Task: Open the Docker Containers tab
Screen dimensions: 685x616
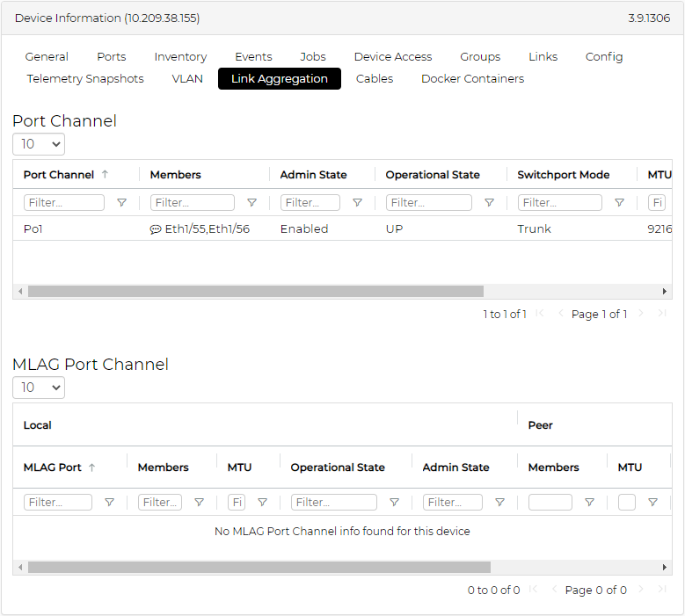Action: pos(472,79)
